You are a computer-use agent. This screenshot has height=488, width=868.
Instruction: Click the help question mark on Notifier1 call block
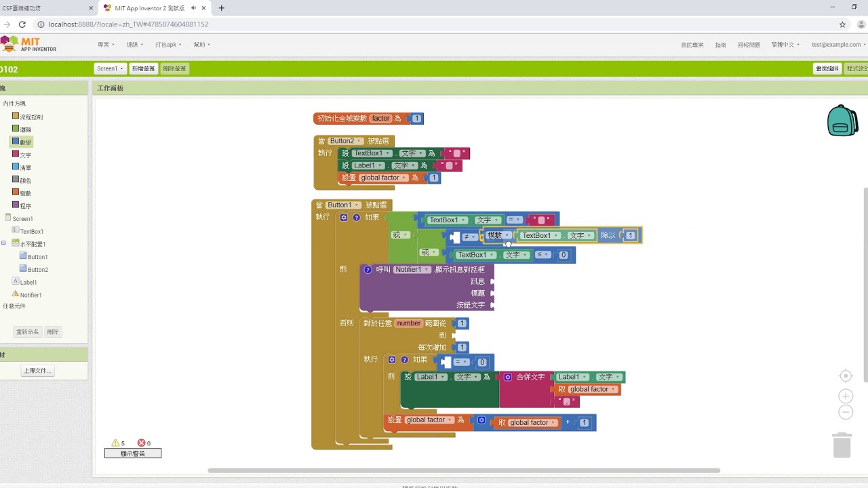[368, 270]
